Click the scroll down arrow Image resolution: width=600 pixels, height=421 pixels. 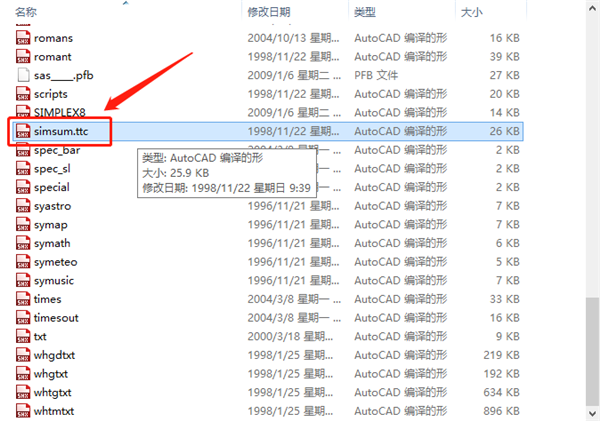pyautogui.click(x=592, y=413)
